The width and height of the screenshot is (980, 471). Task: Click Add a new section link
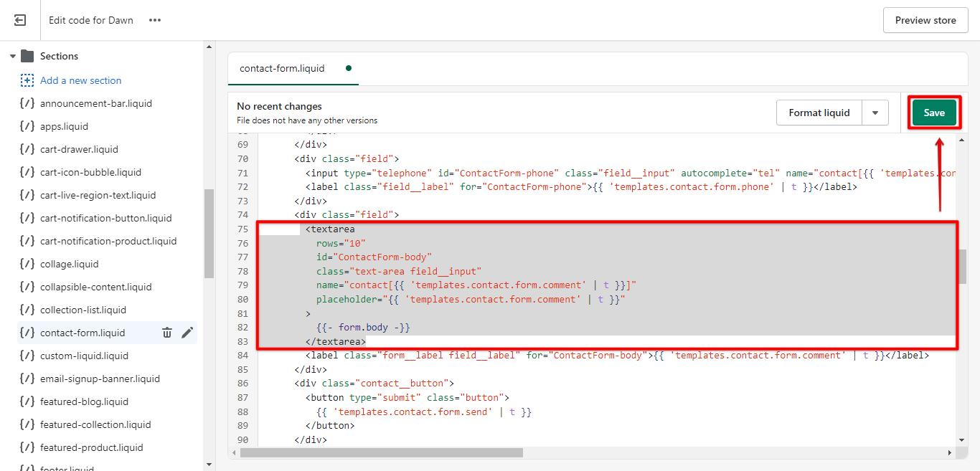(x=80, y=80)
